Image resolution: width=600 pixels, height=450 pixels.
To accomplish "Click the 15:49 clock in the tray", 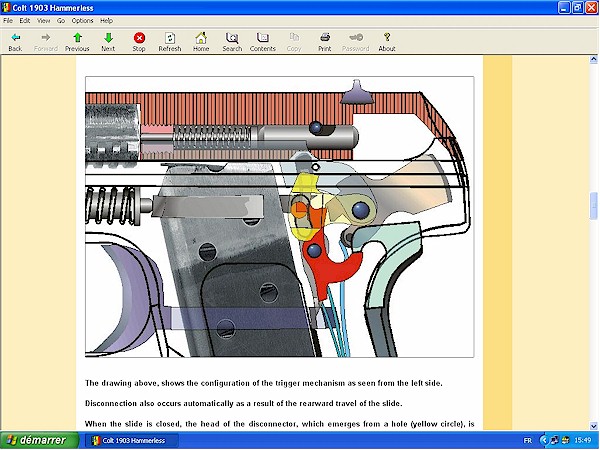I will click(x=582, y=441).
